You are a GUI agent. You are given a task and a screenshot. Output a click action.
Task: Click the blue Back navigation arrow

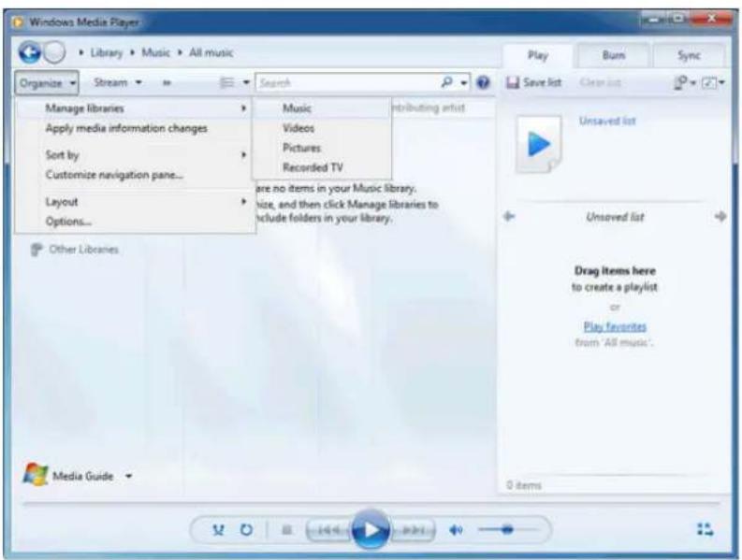[x=29, y=52]
